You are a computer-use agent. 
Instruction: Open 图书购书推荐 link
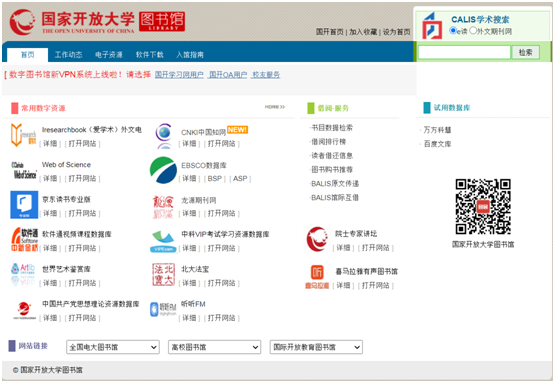tap(332, 170)
